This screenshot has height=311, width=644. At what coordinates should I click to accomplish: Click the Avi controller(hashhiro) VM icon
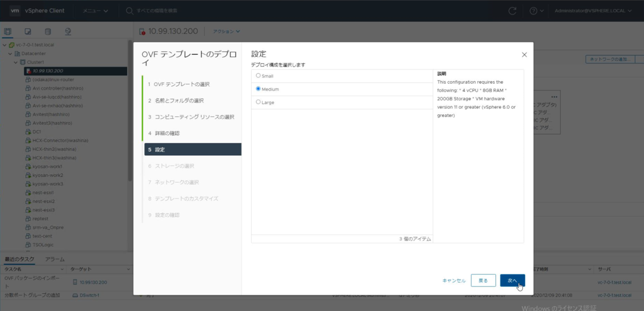pos(28,88)
